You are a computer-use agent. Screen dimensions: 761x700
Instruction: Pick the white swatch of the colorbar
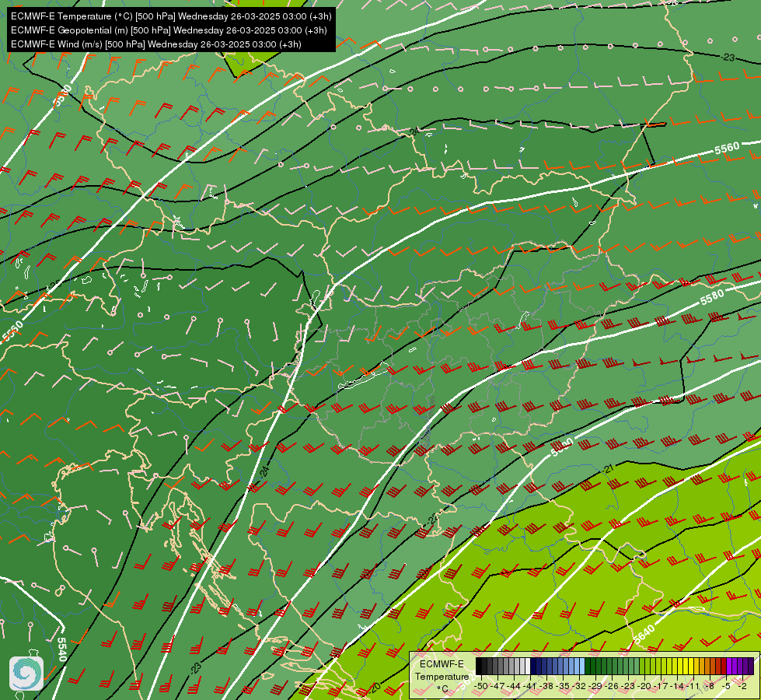click(x=528, y=666)
